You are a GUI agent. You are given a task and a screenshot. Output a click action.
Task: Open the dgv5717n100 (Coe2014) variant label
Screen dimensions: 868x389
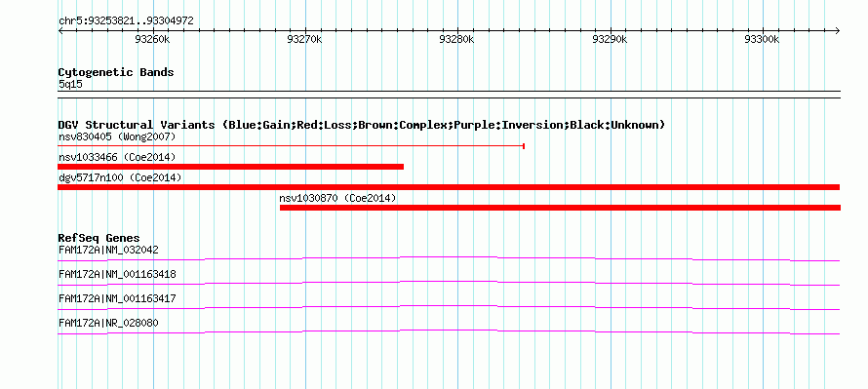[x=120, y=177]
